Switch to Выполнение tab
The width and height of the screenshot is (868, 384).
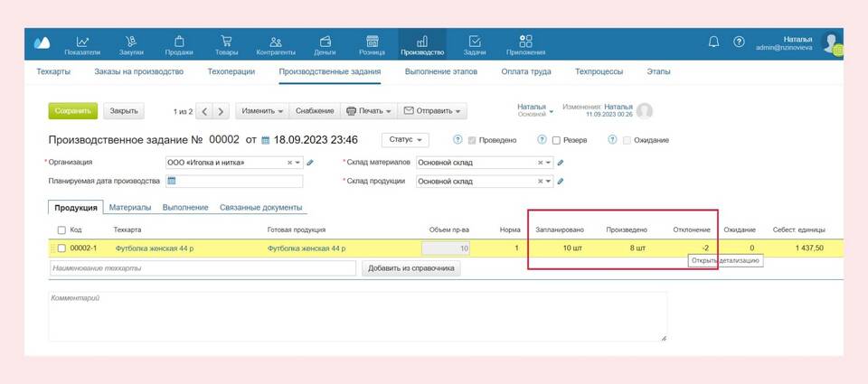pyautogui.click(x=185, y=208)
